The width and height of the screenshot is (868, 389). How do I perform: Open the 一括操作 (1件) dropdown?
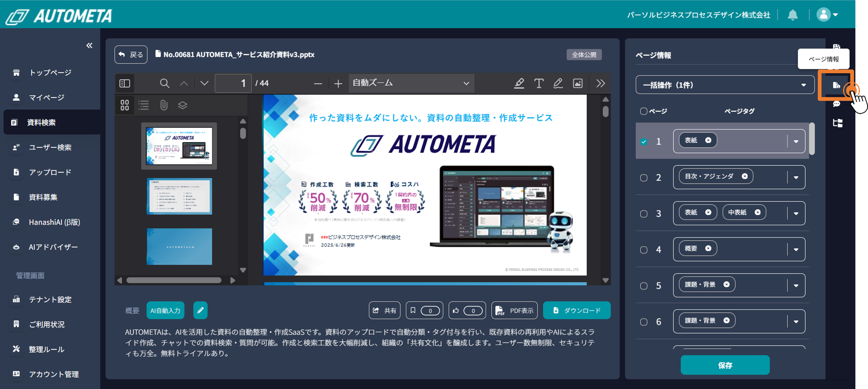(725, 85)
